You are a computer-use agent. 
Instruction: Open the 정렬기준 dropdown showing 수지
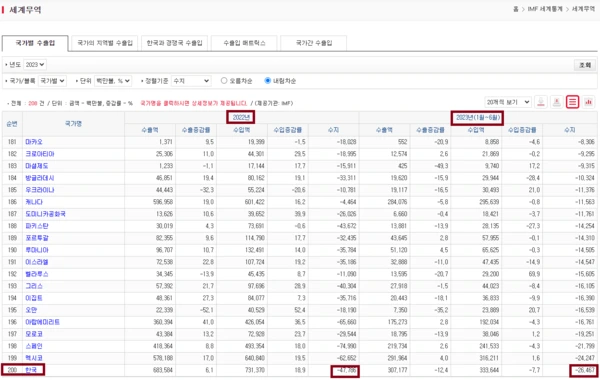tap(191, 81)
